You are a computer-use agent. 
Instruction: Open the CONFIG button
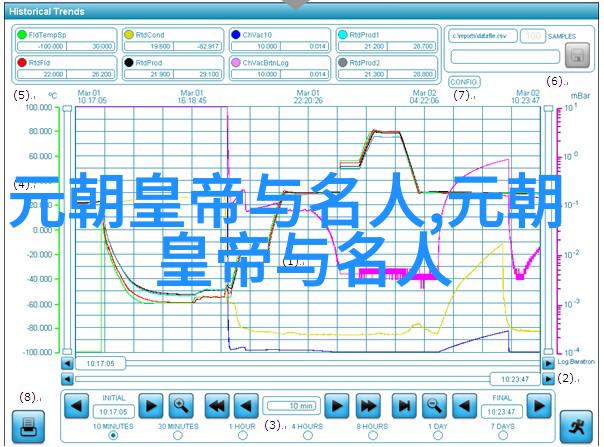(464, 82)
